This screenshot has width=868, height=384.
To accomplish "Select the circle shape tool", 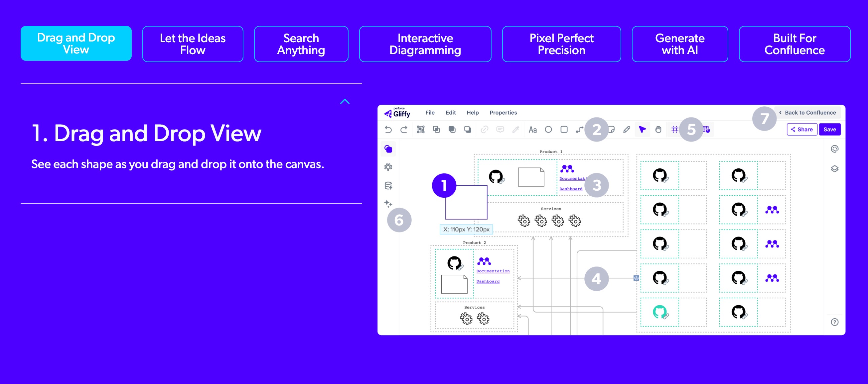I will 548,130.
